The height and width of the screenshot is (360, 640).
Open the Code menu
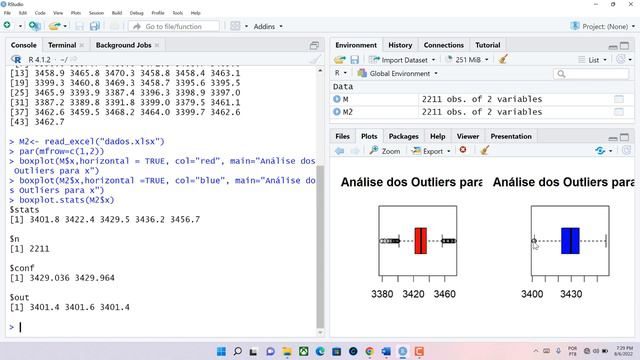[x=40, y=13]
